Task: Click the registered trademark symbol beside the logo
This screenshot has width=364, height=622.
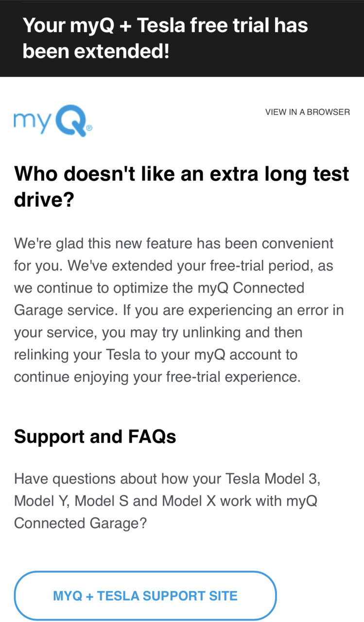Action: pyautogui.click(x=89, y=128)
